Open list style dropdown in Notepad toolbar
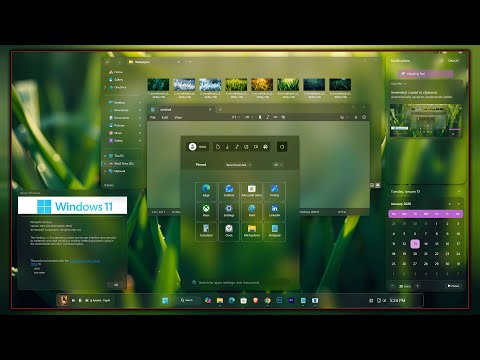 click(248, 117)
